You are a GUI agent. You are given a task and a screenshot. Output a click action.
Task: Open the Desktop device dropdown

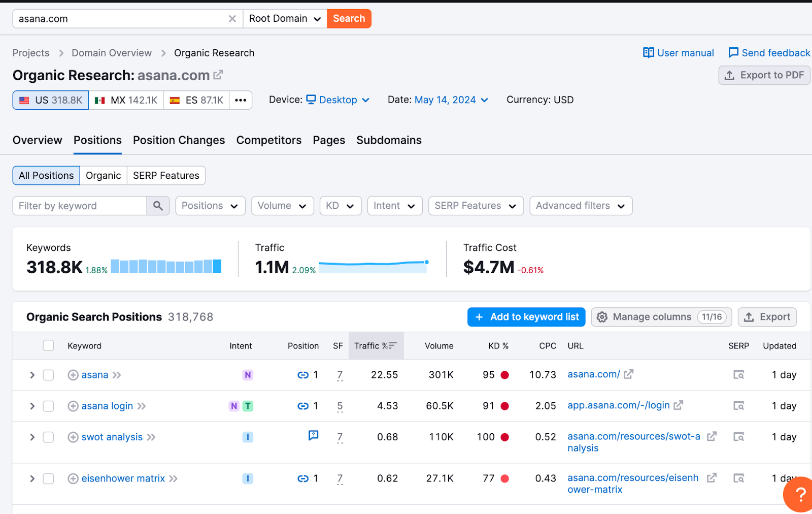point(338,100)
